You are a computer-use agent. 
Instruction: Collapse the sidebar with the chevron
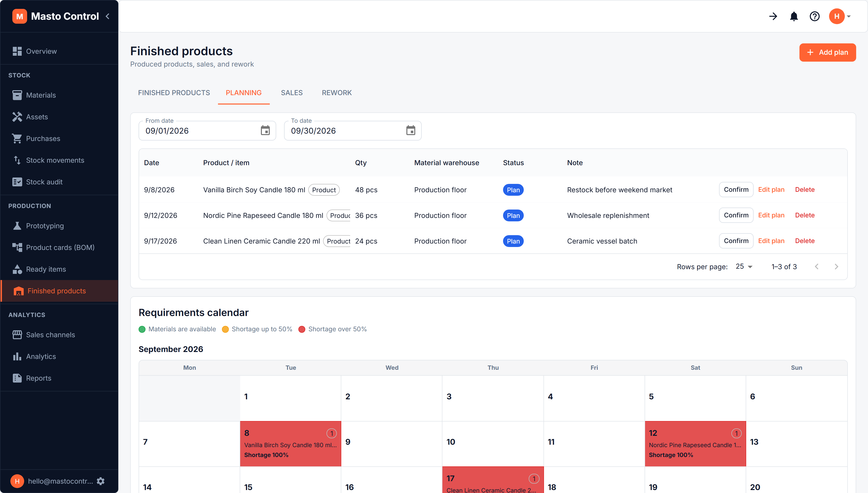coord(108,16)
